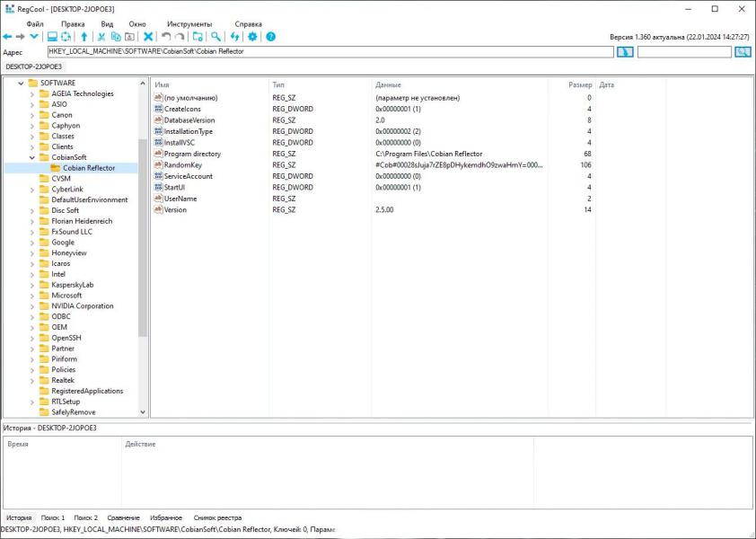Click the folder-with-gear toolbar icon
The image size is (756, 539).
pyautogui.click(x=198, y=37)
